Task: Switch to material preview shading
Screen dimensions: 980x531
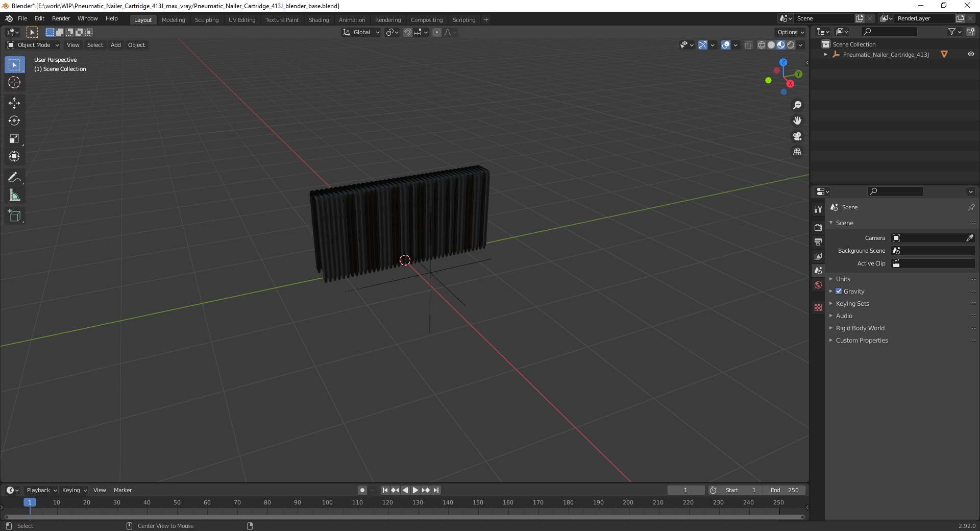Action: coord(781,45)
